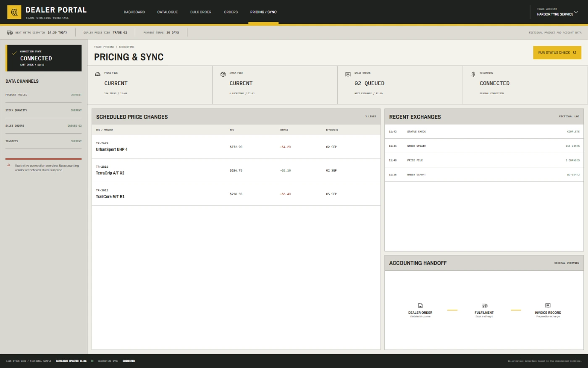The width and height of the screenshot is (588, 368).
Task: Click the green status square in footer
Action: click(x=92, y=361)
